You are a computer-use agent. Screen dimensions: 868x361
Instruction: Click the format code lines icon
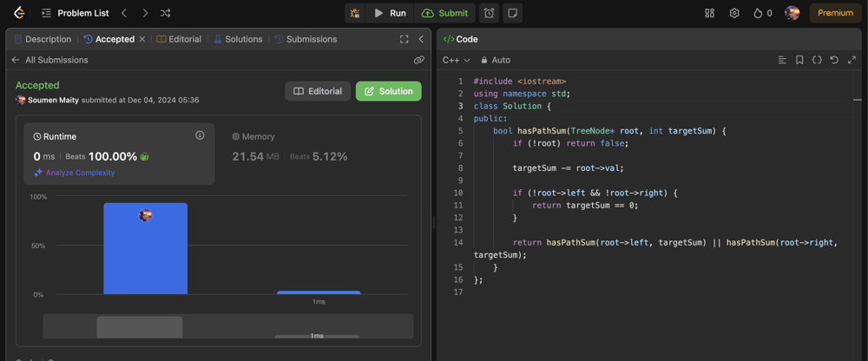click(x=782, y=60)
